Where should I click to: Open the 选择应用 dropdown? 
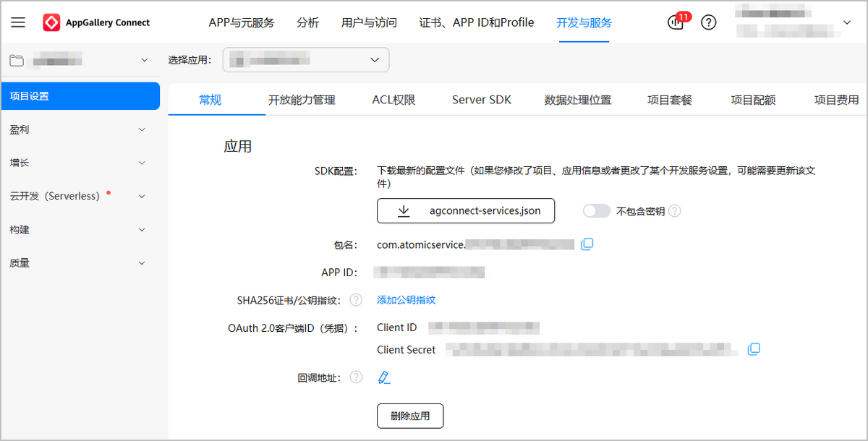(x=306, y=60)
